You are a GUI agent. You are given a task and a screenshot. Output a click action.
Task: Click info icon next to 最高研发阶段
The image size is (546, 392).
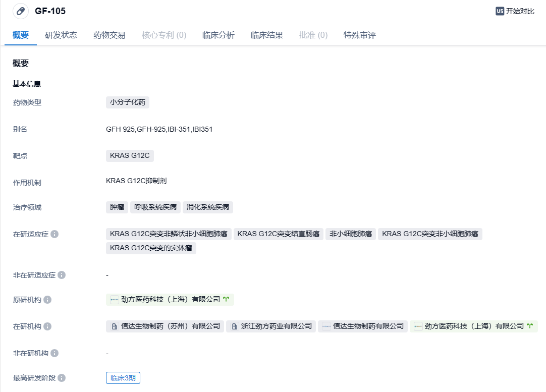click(x=62, y=378)
